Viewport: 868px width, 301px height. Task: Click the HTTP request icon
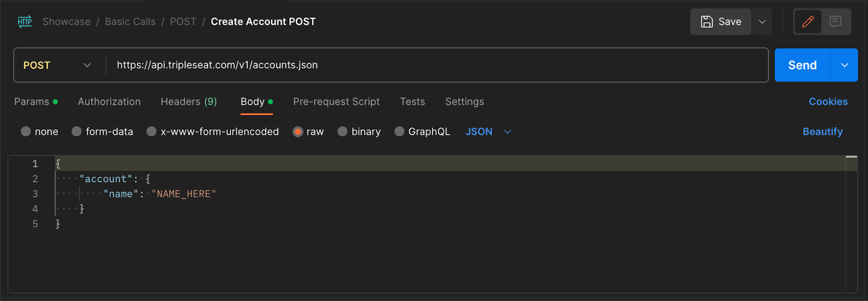(x=25, y=22)
